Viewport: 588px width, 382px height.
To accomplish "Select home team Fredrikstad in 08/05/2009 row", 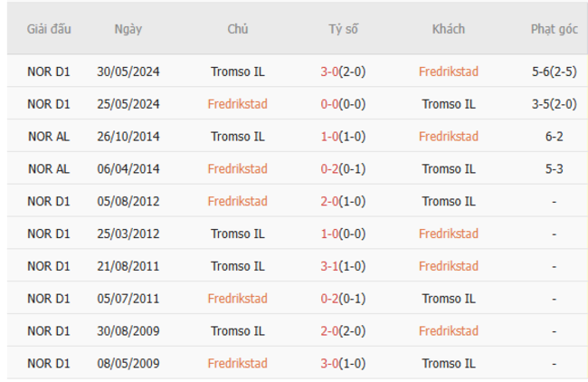I will pyautogui.click(x=237, y=364).
